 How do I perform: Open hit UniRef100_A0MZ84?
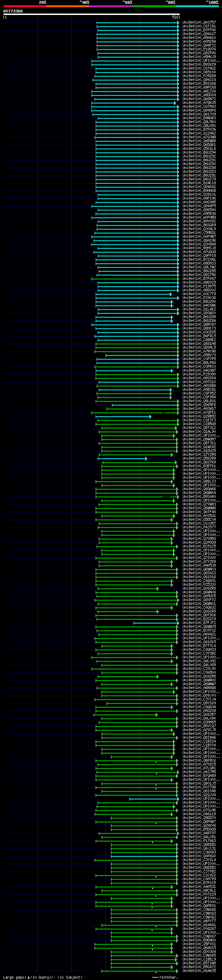point(199,41)
